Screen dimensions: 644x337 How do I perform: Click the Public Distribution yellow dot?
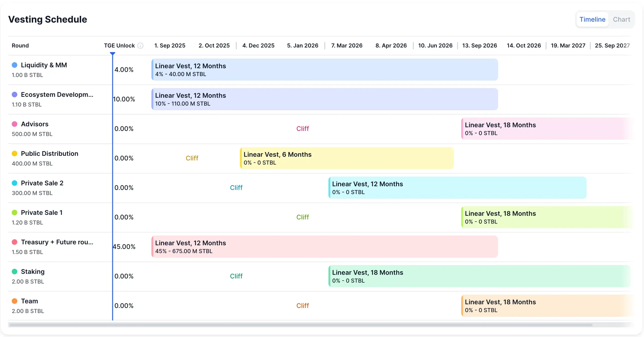click(15, 154)
